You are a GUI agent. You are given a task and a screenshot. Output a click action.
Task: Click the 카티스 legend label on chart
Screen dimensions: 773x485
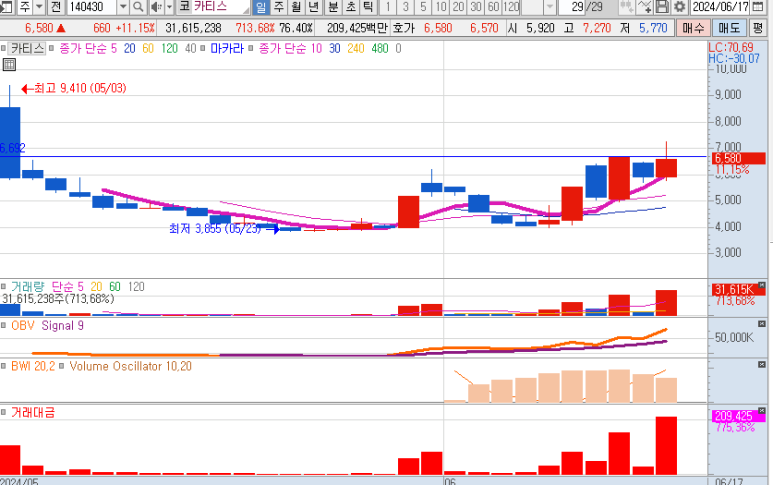[27, 48]
